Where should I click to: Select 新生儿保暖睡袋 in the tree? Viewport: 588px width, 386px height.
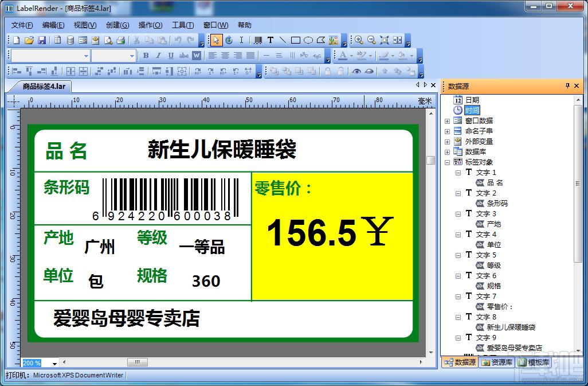pyautogui.click(x=511, y=327)
